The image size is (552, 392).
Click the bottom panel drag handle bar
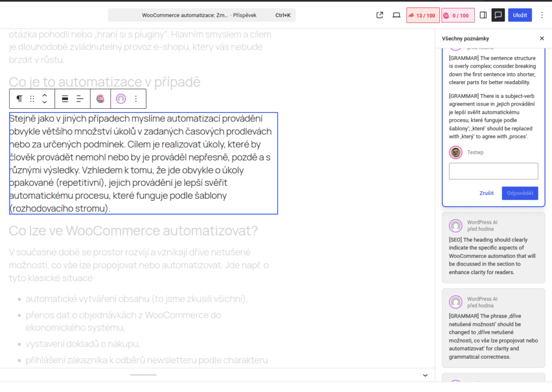coord(143,375)
